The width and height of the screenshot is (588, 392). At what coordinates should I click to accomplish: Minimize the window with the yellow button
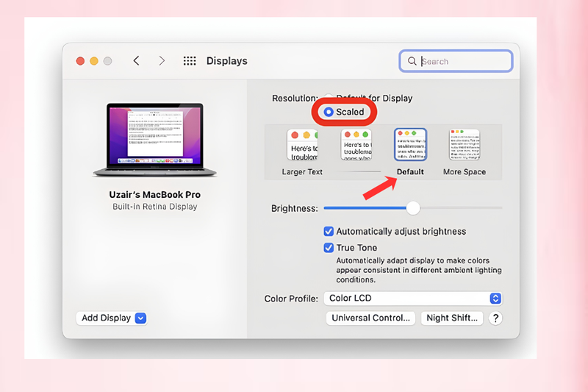94,61
